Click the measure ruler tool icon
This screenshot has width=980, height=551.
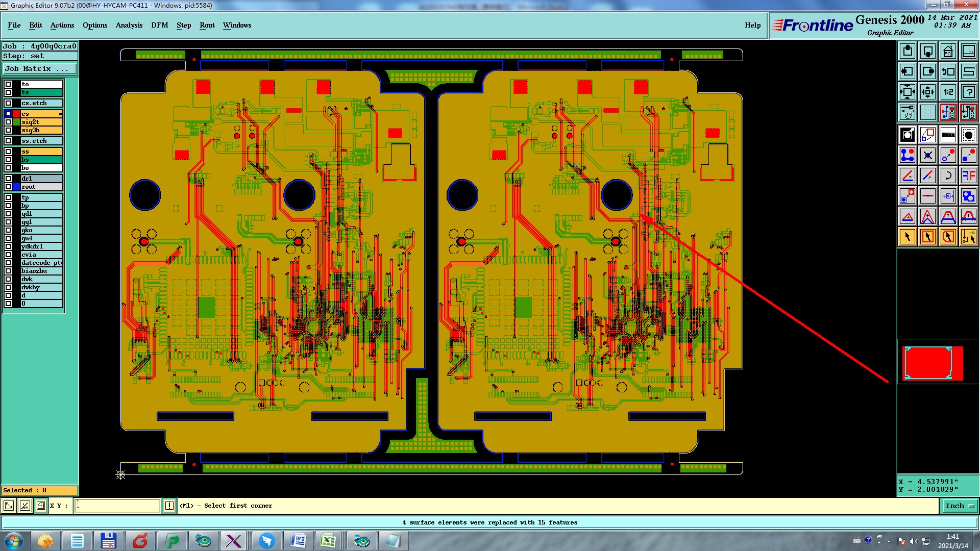pos(948,135)
